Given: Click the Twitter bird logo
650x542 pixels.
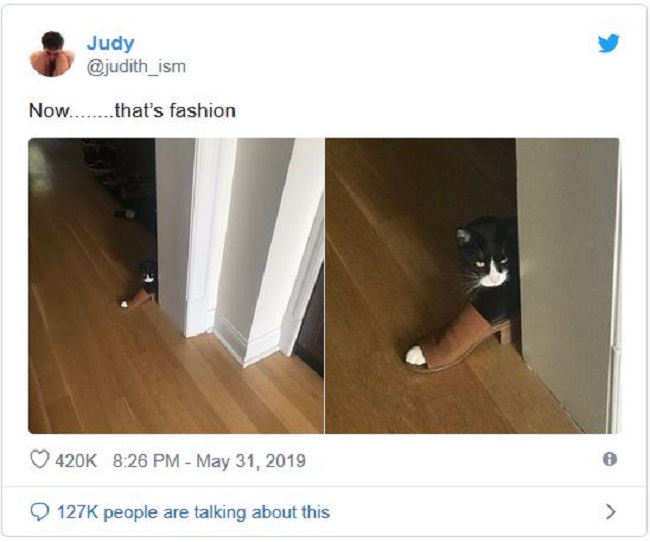Looking at the screenshot, I should click(x=609, y=43).
